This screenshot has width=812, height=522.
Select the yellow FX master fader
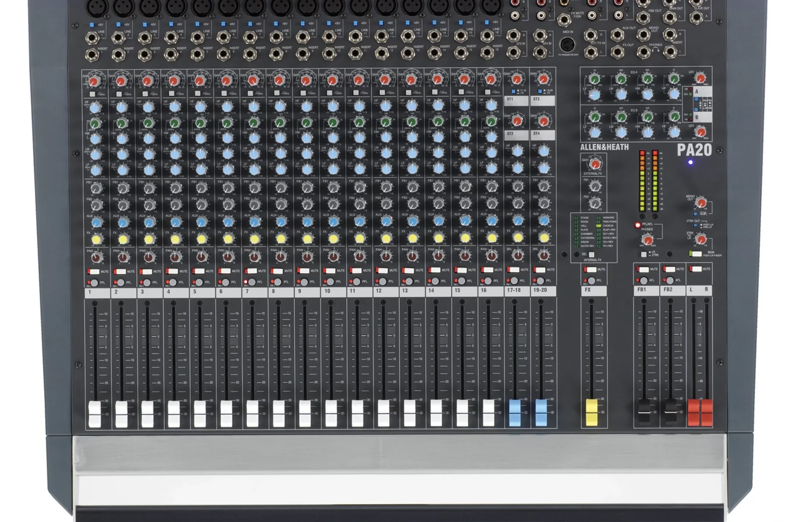(591, 412)
